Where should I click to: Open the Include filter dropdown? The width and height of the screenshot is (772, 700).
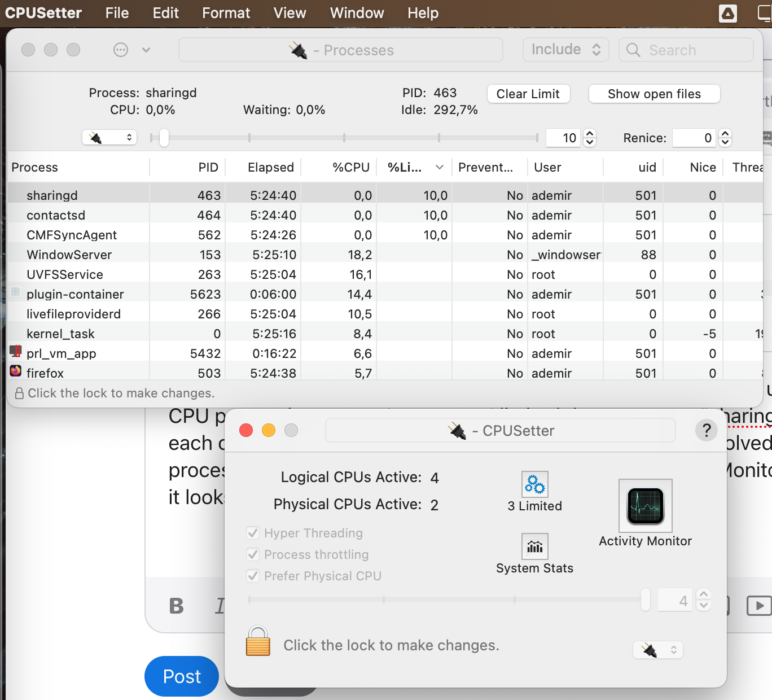(565, 50)
